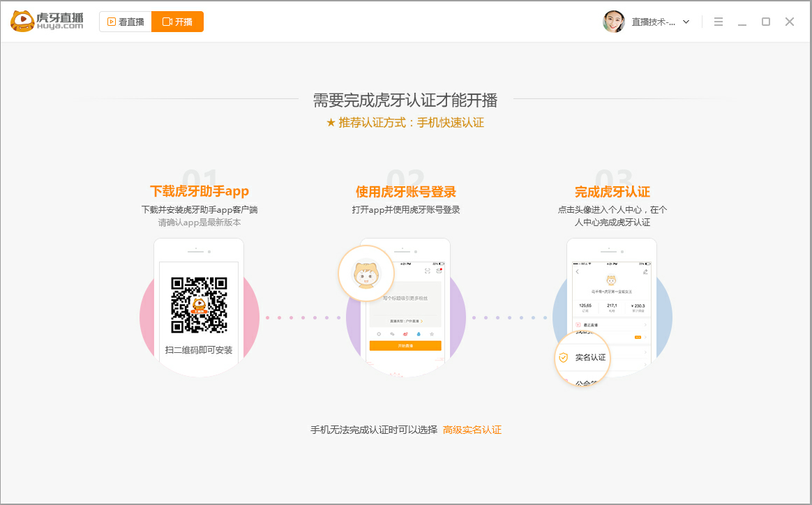Open the hamburger menu in the title bar
The height and width of the screenshot is (505, 812).
(718, 22)
